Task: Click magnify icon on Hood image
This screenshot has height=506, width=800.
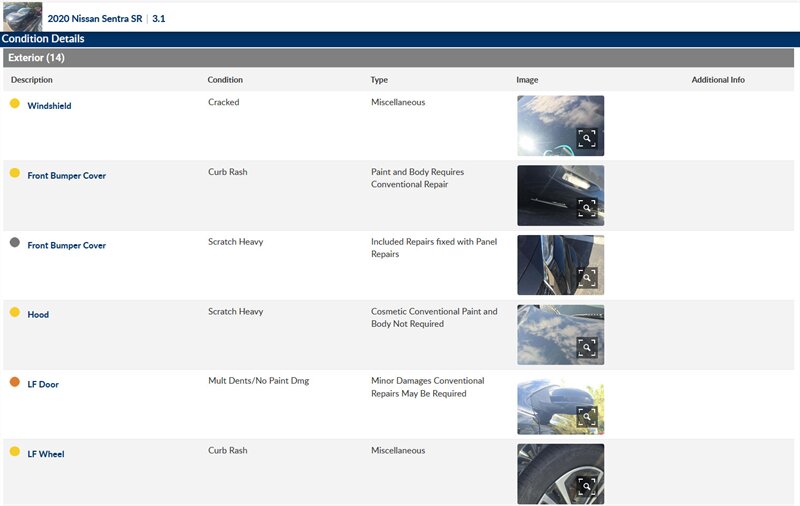Action: 587,347
